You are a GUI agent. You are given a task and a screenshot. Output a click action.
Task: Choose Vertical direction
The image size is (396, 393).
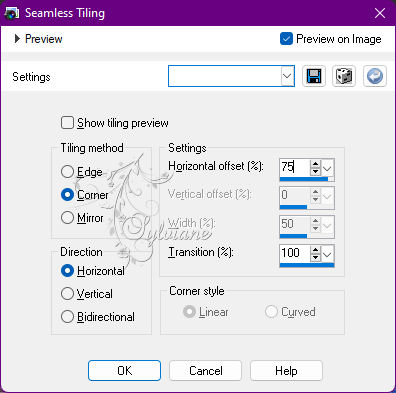(x=67, y=294)
